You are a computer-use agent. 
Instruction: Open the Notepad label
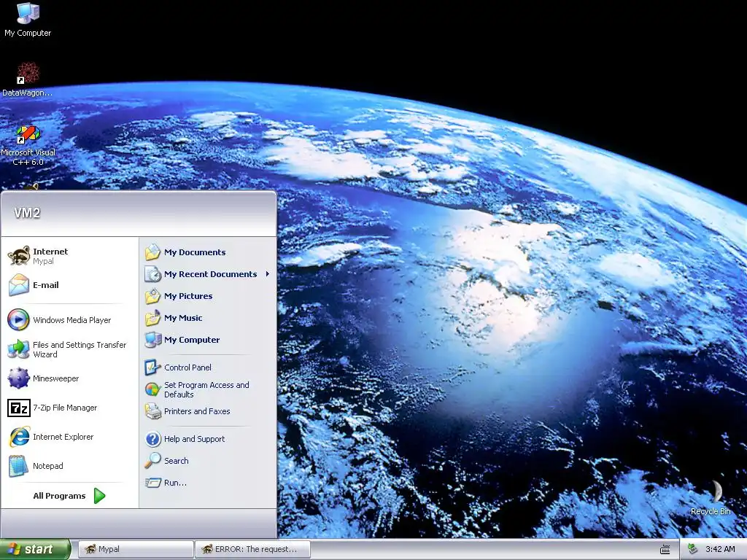coord(47,466)
